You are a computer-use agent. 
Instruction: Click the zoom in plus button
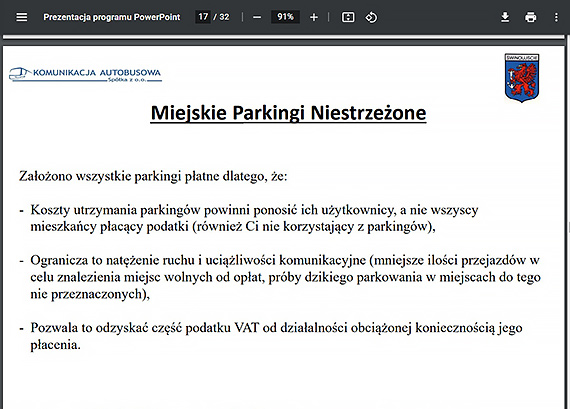(x=314, y=17)
